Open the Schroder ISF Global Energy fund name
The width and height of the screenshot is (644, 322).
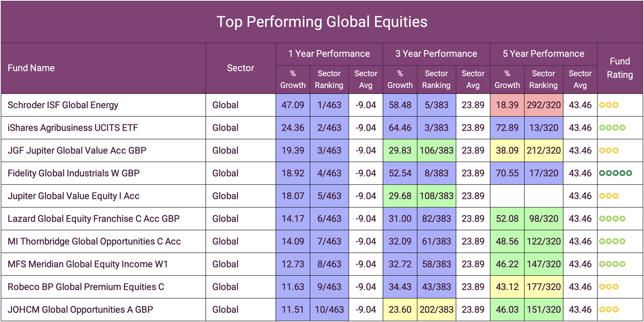pyautogui.click(x=63, y=105)
